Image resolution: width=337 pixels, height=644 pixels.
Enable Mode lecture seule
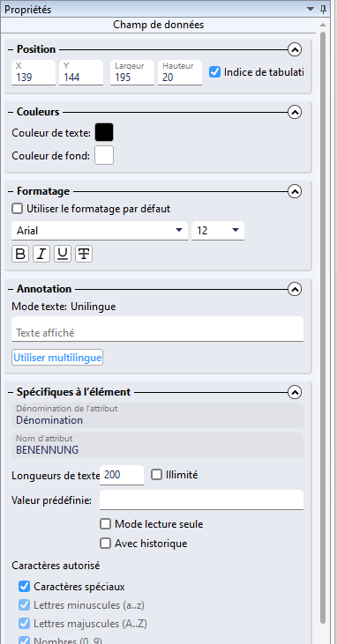(x=106, y=524)
